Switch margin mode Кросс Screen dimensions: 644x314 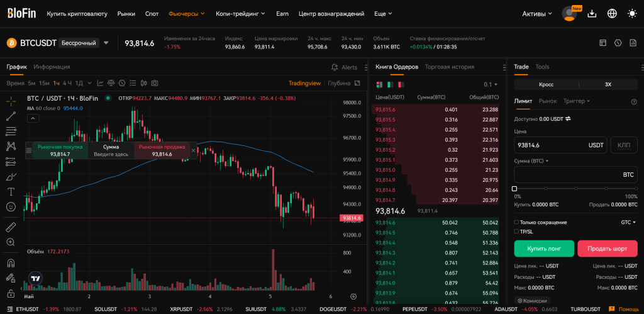[547, 84]
